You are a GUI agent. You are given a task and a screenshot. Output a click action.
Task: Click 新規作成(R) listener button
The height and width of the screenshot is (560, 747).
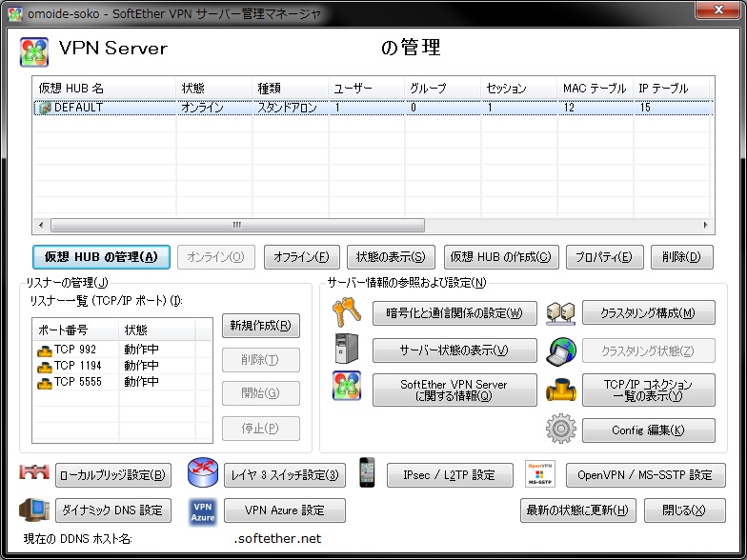click(x=261, y=326)
